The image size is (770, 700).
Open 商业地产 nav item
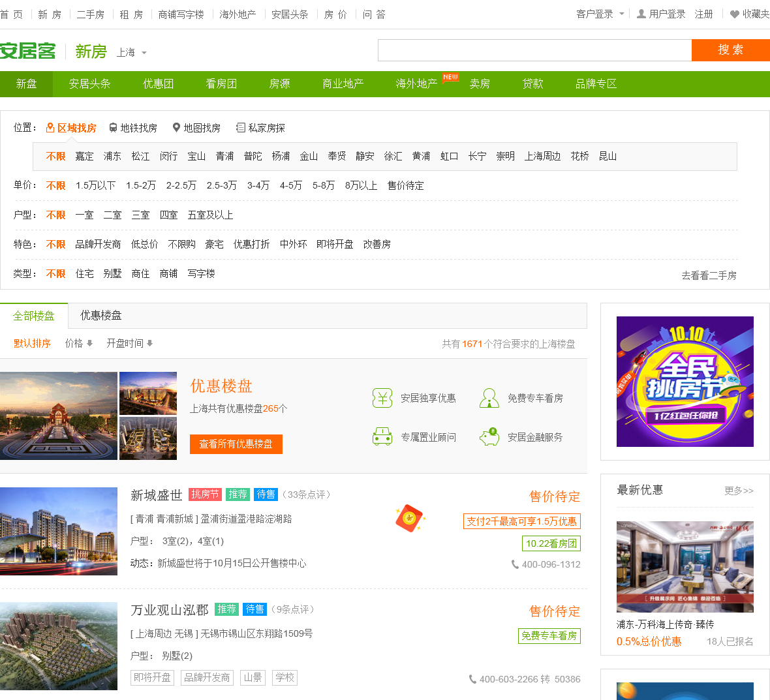click(343, 84)
